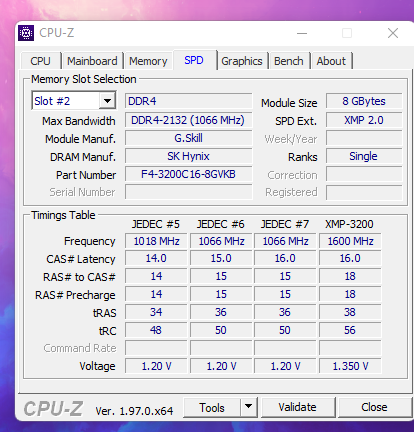Click the Close button at bottom
Viewport: 414px width, 432px height.
374,407
